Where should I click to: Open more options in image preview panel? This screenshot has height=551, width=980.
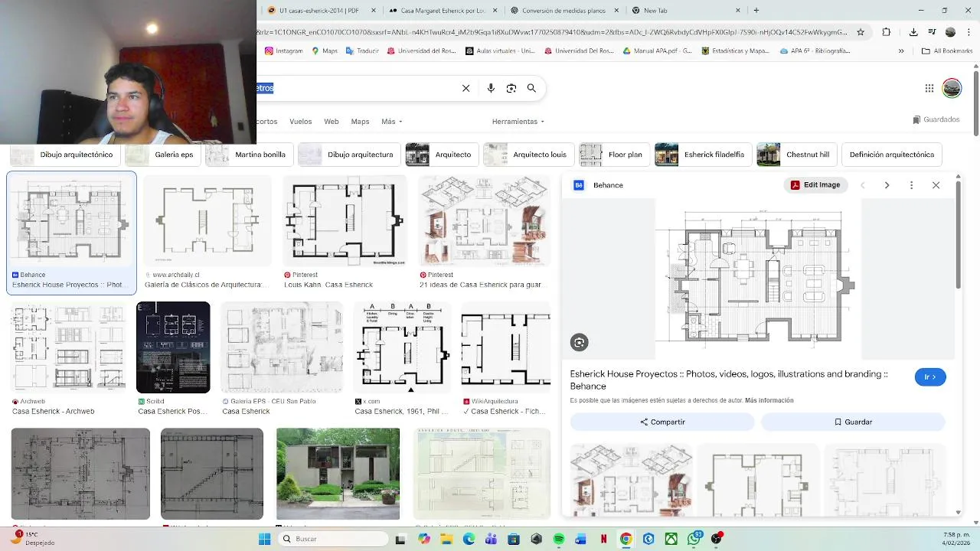tap(911, 185)
